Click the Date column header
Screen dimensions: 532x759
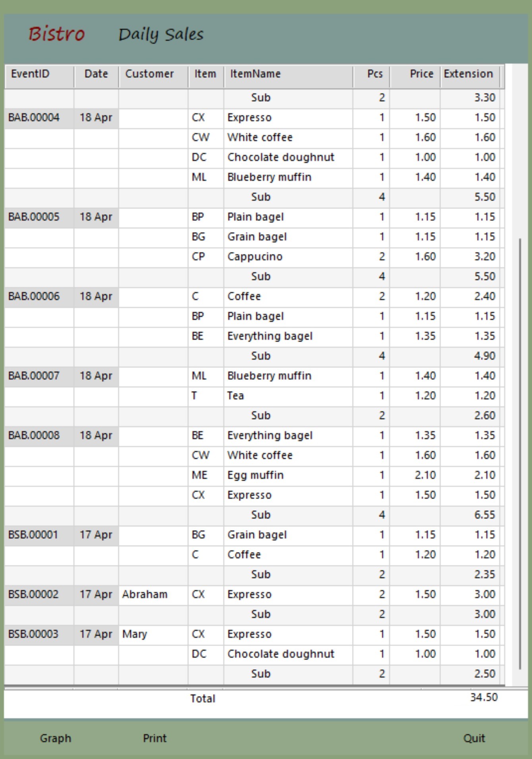click(96, 74)
